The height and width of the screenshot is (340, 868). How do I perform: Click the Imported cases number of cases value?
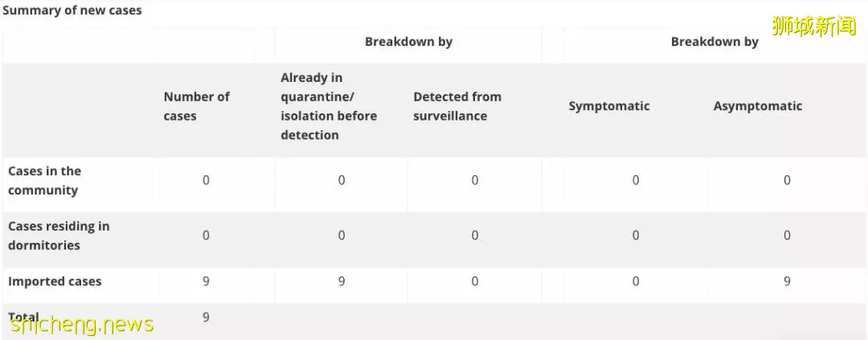point(206,281)
